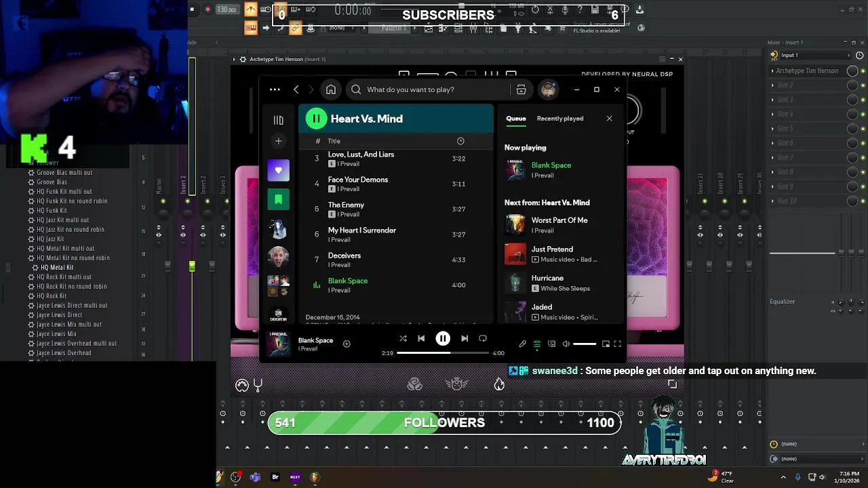Expand Slot 4 in the Mixer
Image resolution: width=868 pixels, height=488 pixels.
coord(772,114)
